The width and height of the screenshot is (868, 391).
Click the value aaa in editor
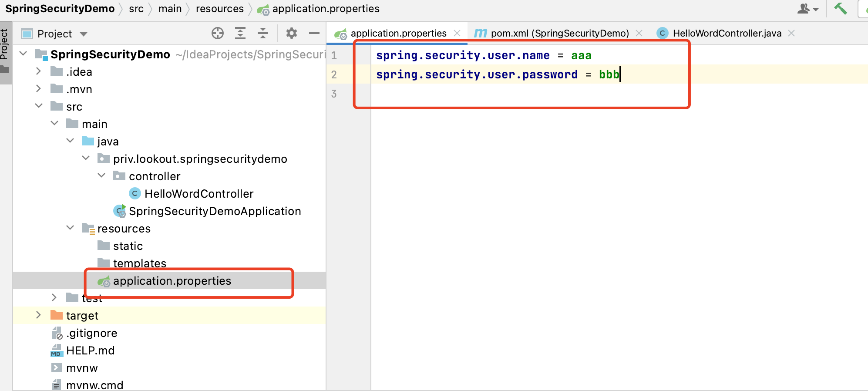point(581,55)
